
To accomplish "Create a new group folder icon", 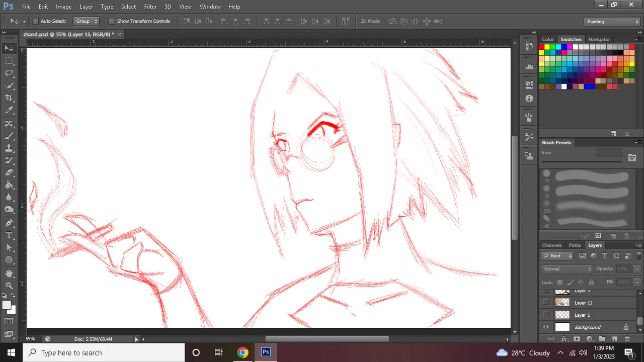I will click(602, 339).
